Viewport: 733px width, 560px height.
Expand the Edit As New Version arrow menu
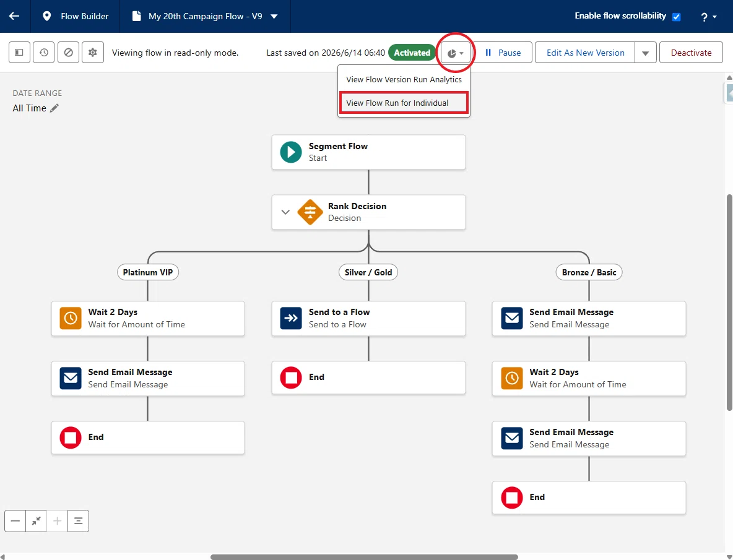(646, 53)
